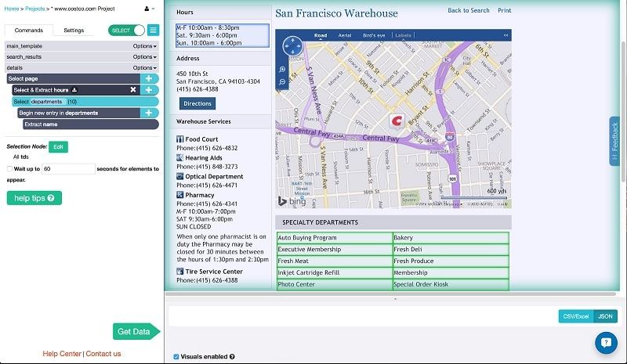Click the Directions button
The image size is (627, 364).
[x=198, y=103]
